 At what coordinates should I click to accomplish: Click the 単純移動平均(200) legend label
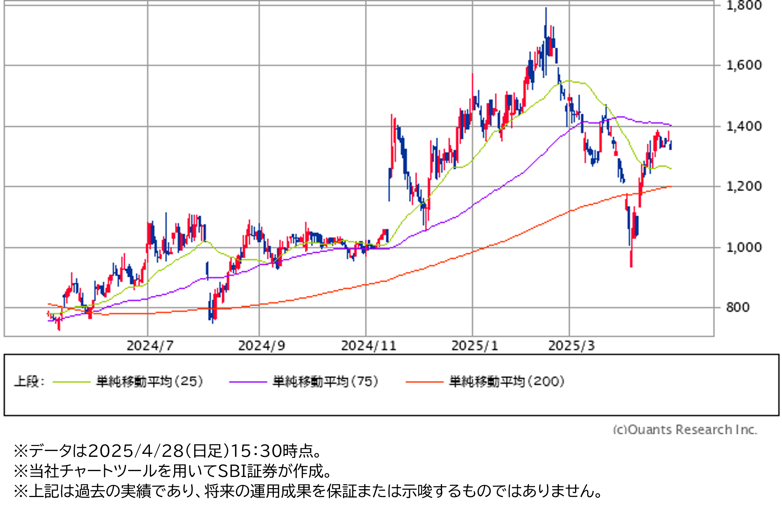507,382
